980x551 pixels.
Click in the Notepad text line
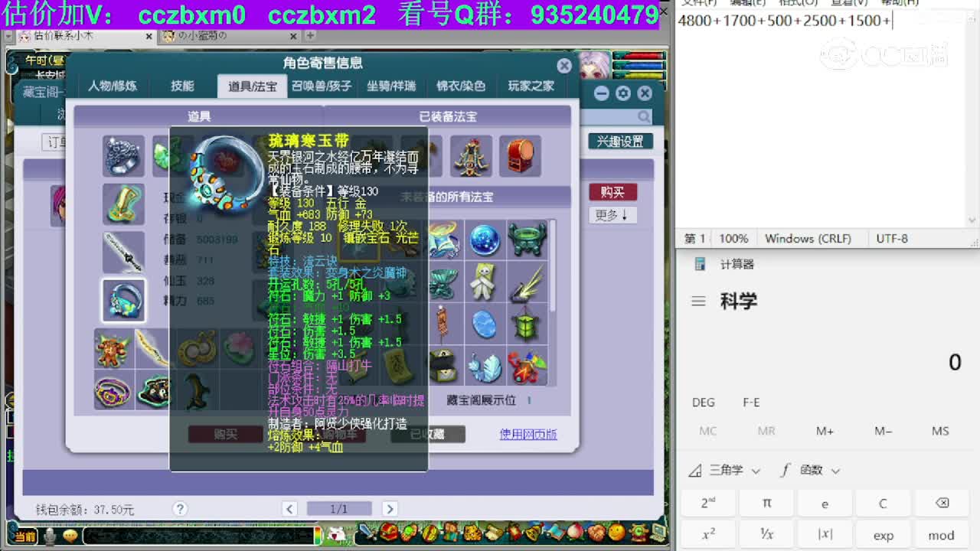click(785, 21)
